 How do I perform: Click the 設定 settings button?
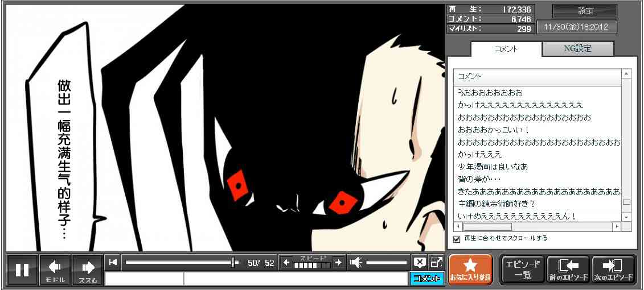[585, 11]
